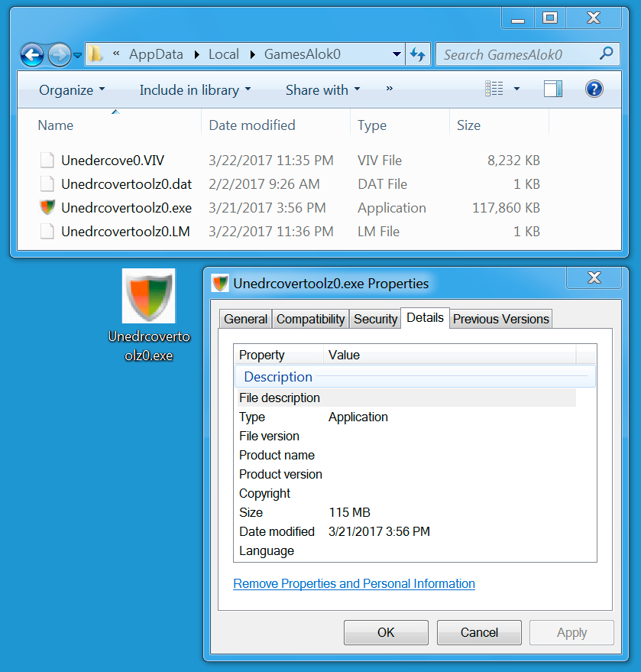This screenshot has height=672, width=641.
Task: Select the Type Application property row
Action: (x=405, y=417)
